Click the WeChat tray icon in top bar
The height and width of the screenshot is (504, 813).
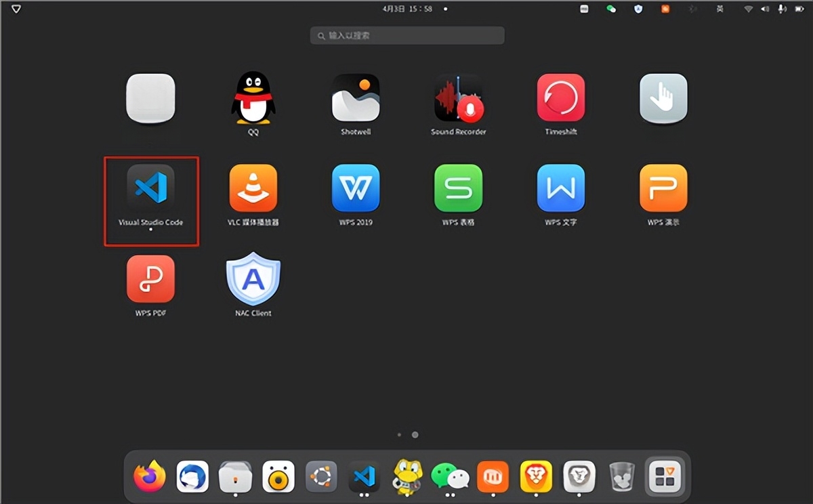[x=611, y=9]
